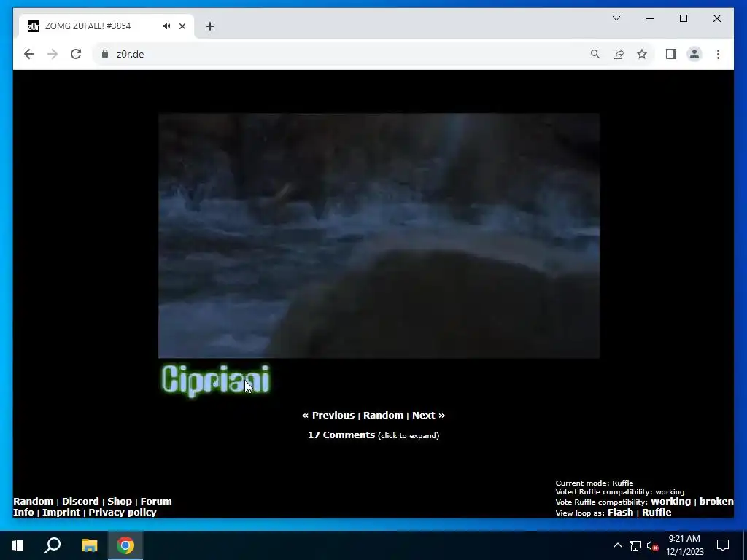Open the muted volume tray icon
Viewport: 747px width, 560px height.
point(653,545)
